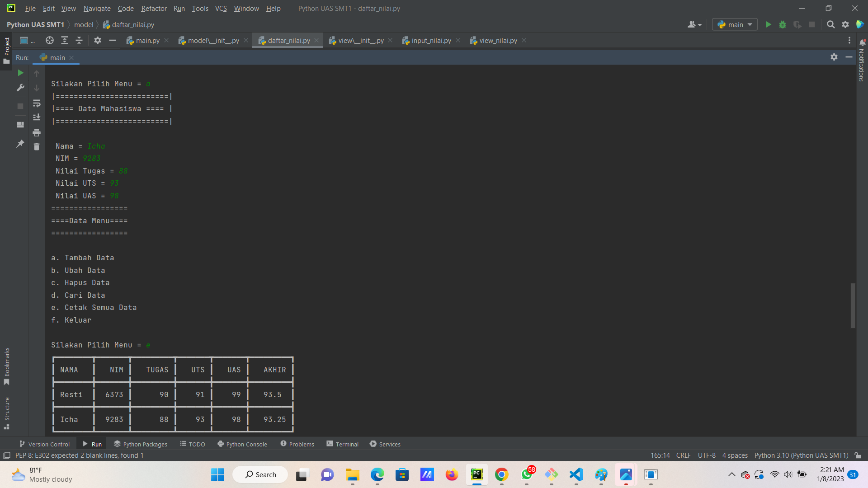Pin the Run tab

pos(20,144)
